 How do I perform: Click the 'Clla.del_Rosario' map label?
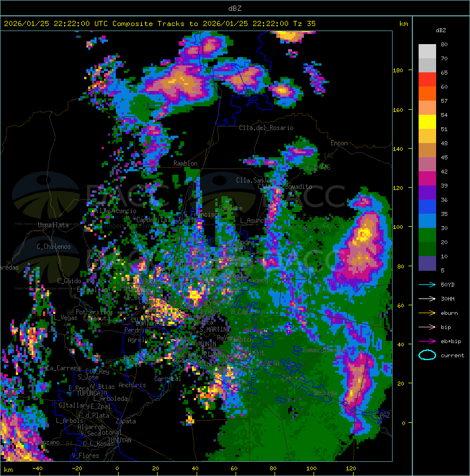coord(266,128)
